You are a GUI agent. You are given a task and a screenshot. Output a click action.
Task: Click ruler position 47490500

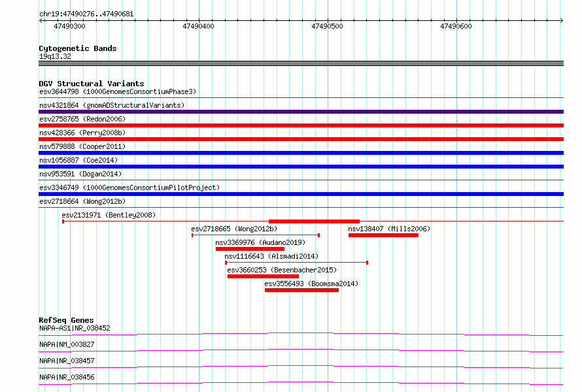pyautogui.click(x=327, y=26)
